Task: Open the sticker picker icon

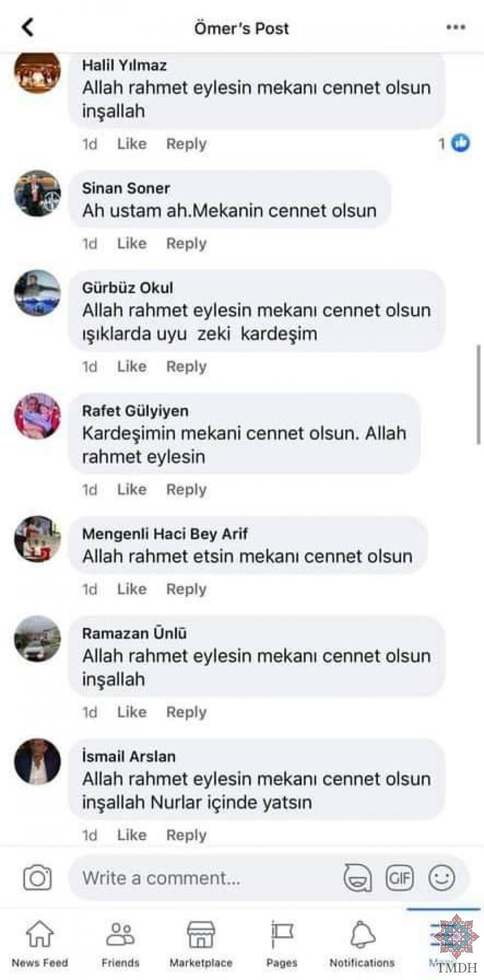Action: tap(358, 878)
